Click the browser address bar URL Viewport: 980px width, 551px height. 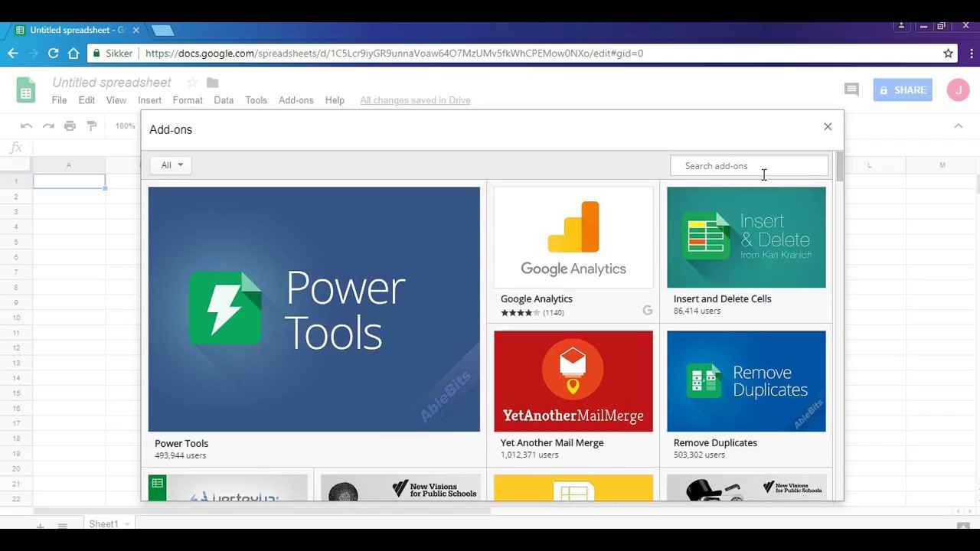394,54
